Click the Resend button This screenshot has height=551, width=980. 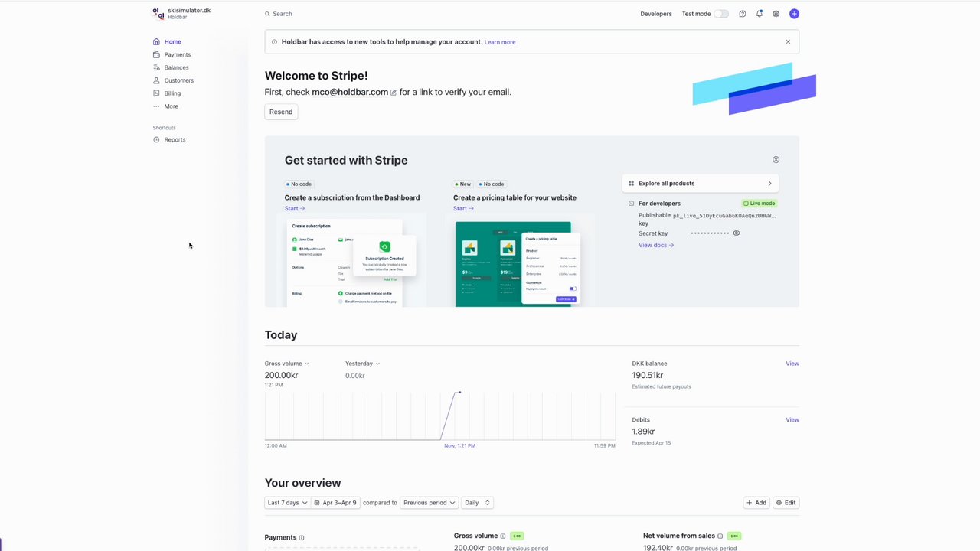281,112
